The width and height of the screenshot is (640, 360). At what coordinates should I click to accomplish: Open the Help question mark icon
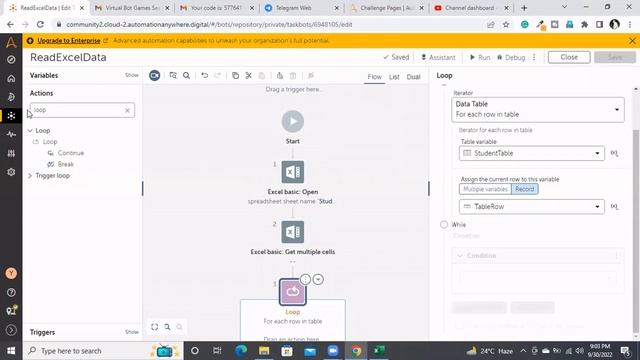click(x=11, y=293)
